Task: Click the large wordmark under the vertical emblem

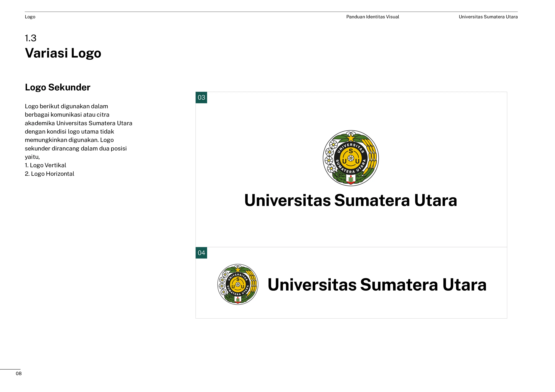Action: (350, 200)
